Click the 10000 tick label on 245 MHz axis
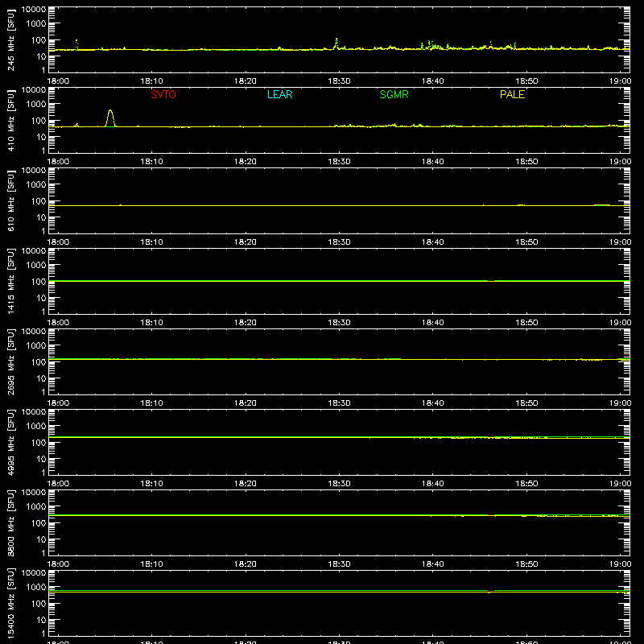This screenshot has width=644, height=644. coord(34,10)
